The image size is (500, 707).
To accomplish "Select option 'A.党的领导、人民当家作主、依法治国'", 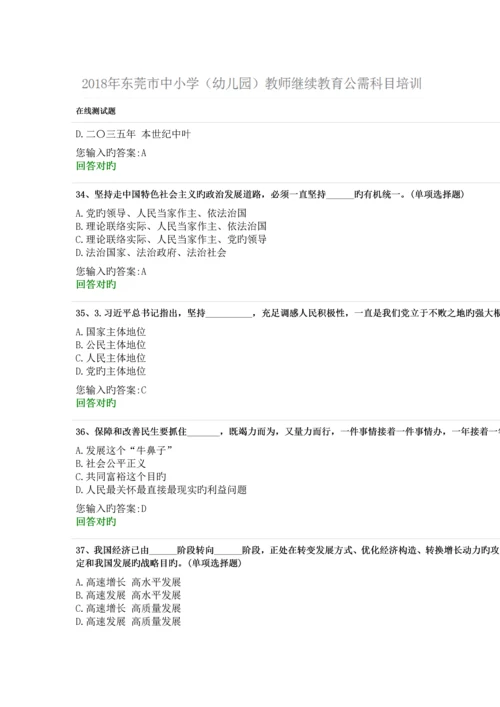I will [x=161, y=213].
